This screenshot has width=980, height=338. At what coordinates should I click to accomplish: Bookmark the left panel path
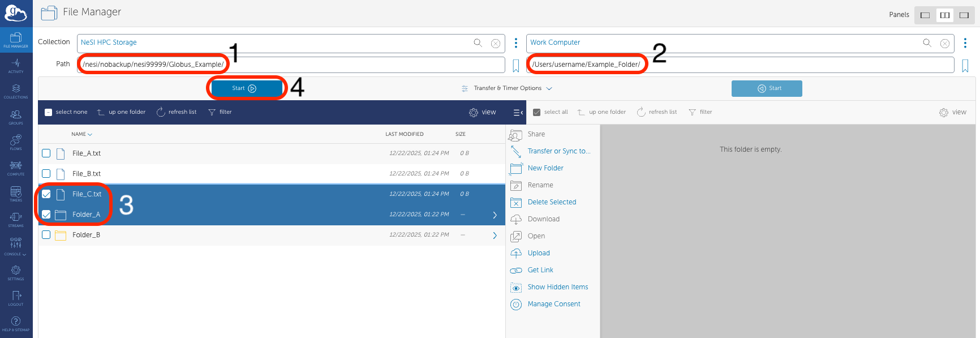[x=515, y=66]
